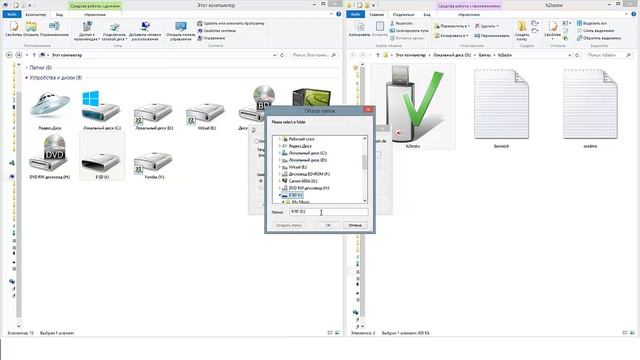Select the liesmich text file
Image resolution: width=640 pixels, height=360 pixels.
[x=501, y=108]
